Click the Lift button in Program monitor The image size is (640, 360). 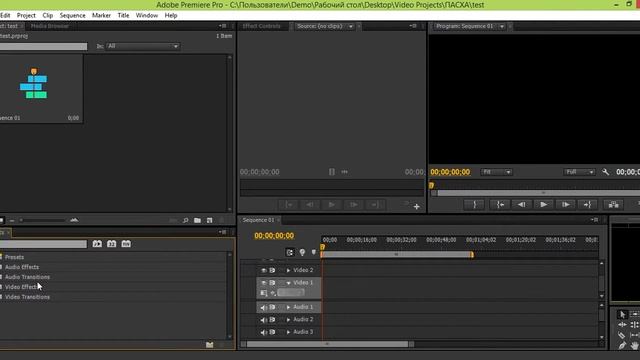coord(613,204)
